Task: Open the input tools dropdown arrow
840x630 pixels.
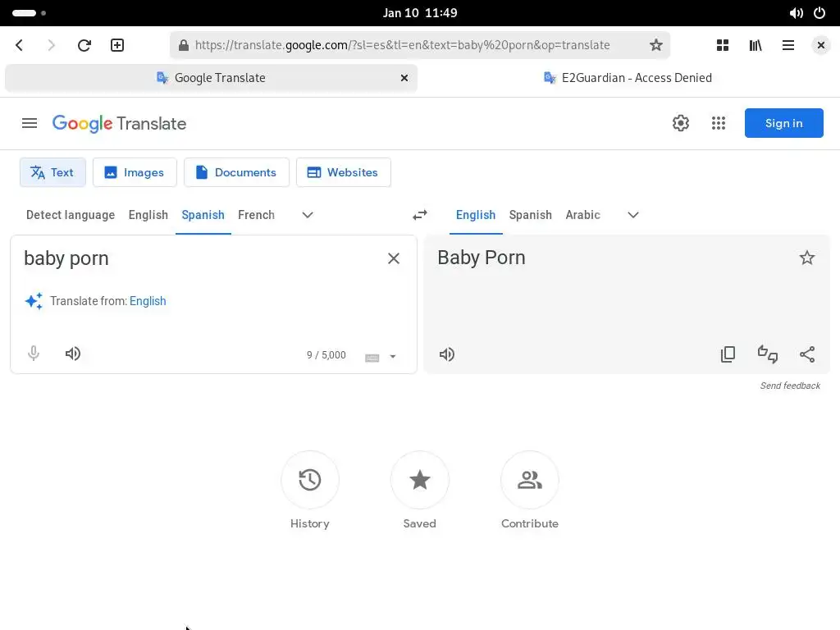Action: pyautogui.click(x=393, y=357)
